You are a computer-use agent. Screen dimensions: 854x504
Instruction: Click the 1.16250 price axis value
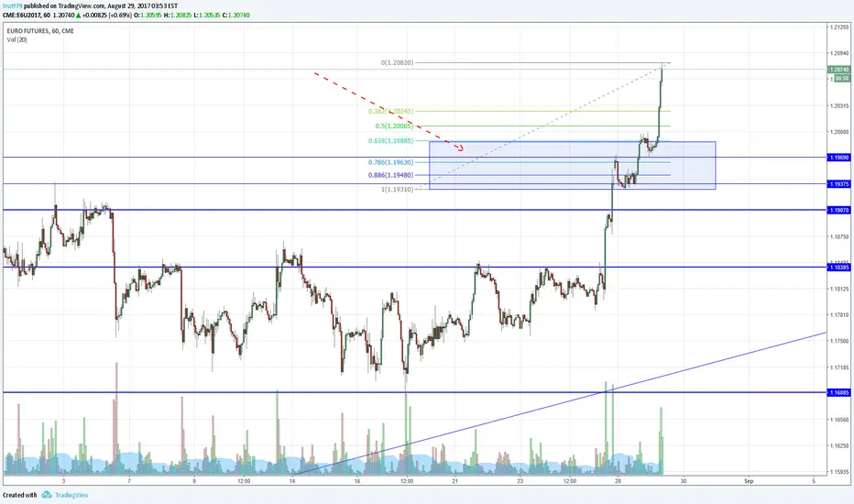click(839, 445)
